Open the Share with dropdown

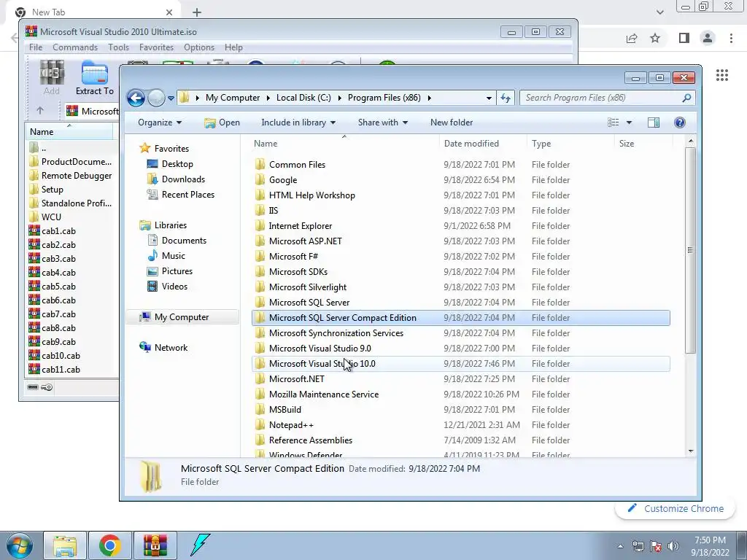coord(383,122)
